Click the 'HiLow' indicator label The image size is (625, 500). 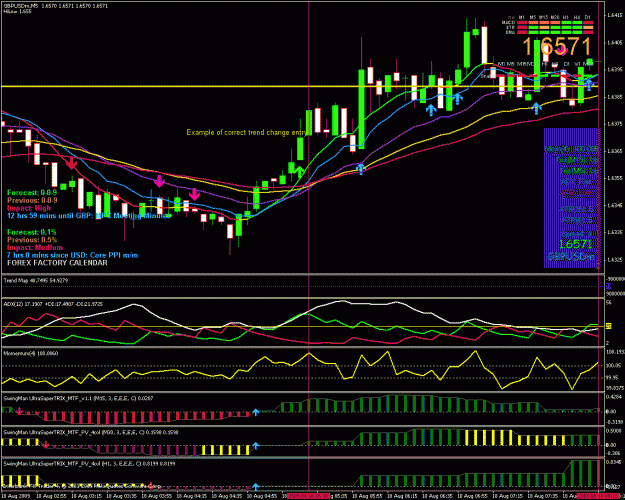click(18, 12)
